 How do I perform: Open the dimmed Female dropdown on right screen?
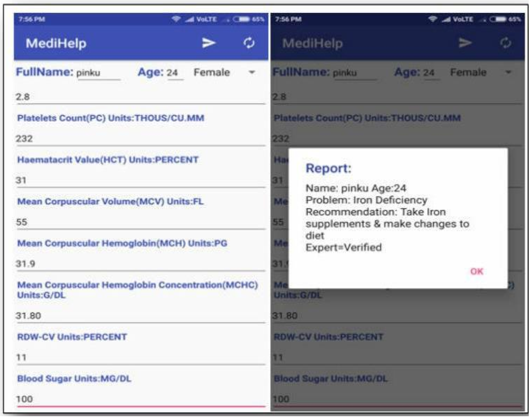coord(469,72)
